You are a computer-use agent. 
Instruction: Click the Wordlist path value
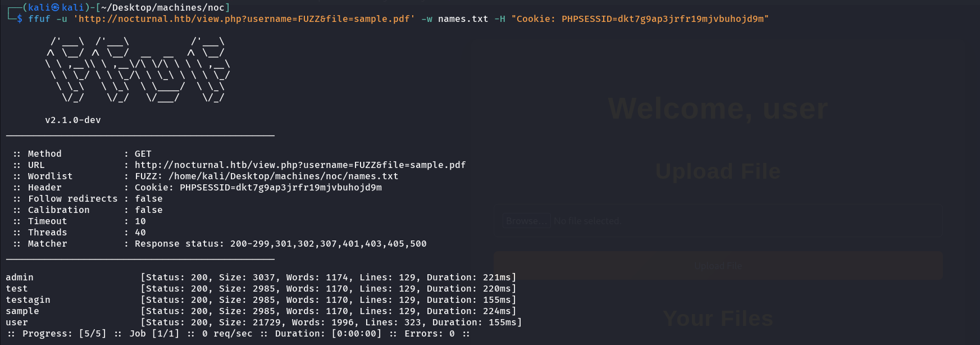pyautogui.click(x=267, y=176)
